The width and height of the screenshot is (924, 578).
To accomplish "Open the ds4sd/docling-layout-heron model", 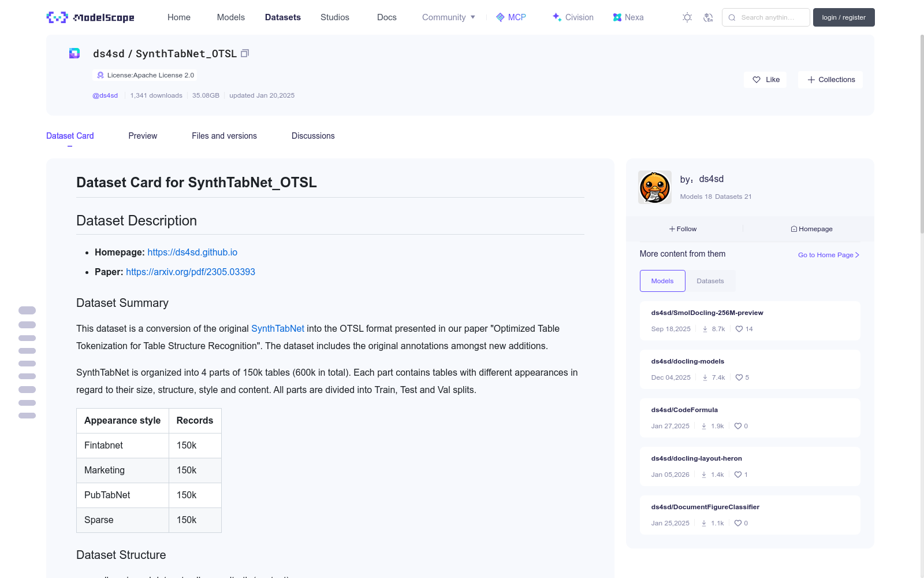I will point(696,458).
